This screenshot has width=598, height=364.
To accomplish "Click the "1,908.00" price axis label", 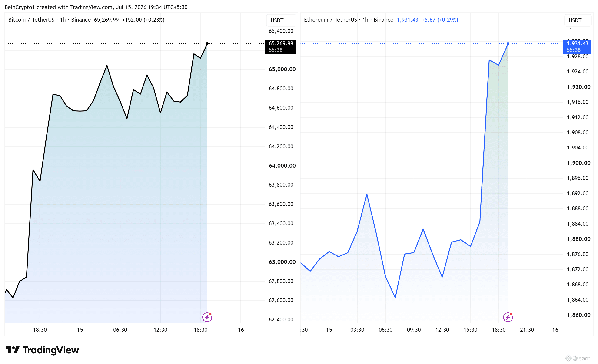I will point(578,132).
